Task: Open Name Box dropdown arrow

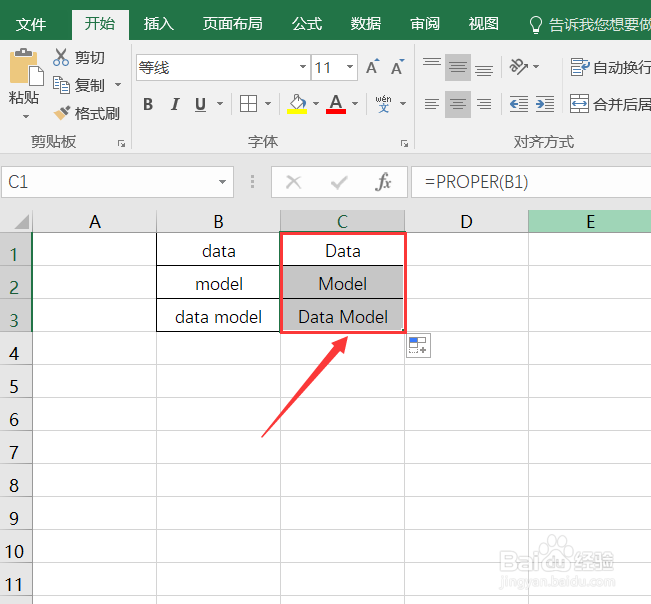Action: (x=223, y=182)
